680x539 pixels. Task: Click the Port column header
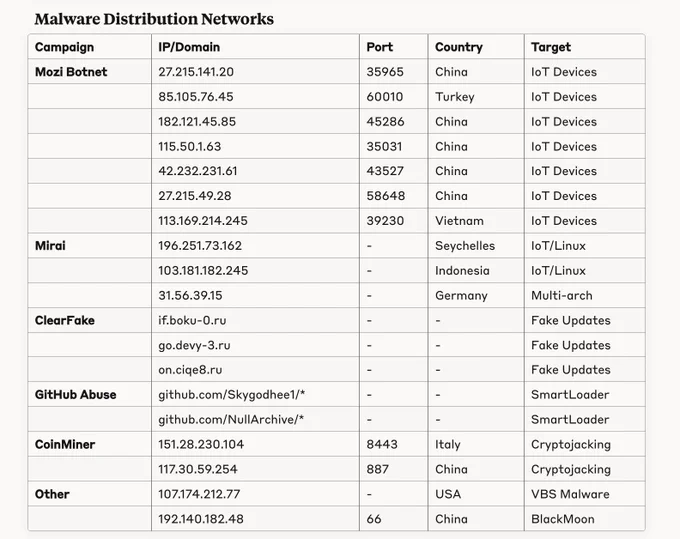click(379, 47)
